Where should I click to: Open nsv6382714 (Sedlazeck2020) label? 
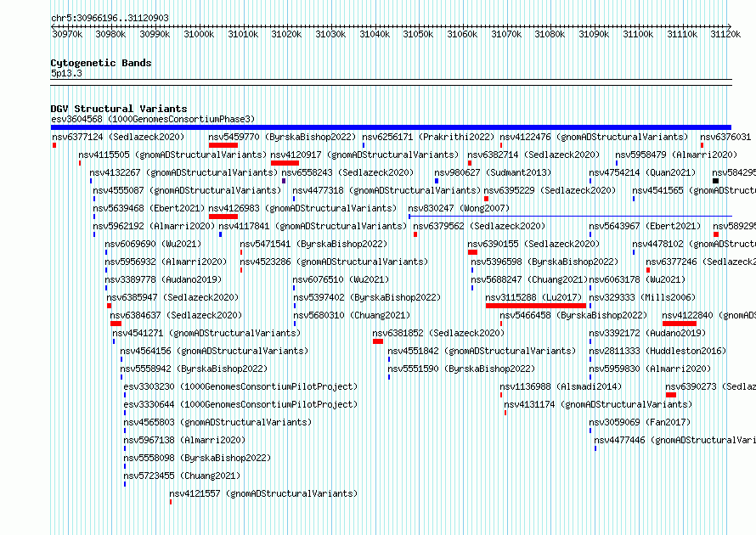pos(533,155)
